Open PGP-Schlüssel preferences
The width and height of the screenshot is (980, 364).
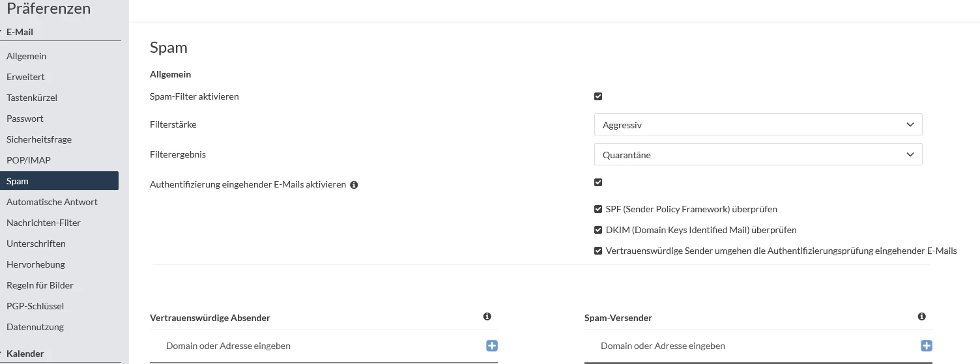point(35,306)
